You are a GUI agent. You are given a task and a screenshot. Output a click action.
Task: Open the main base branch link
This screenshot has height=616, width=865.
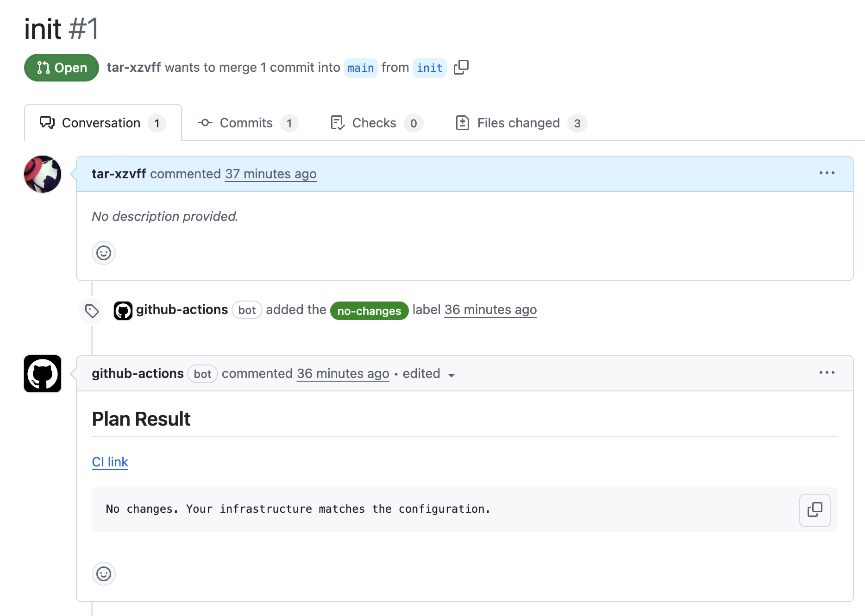coord(361,68)
